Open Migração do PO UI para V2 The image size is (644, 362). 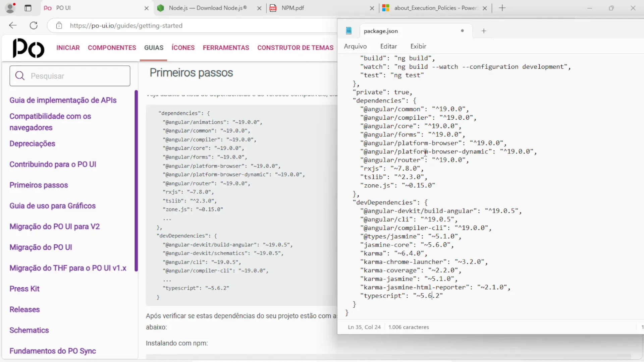(x=54, y=227)
